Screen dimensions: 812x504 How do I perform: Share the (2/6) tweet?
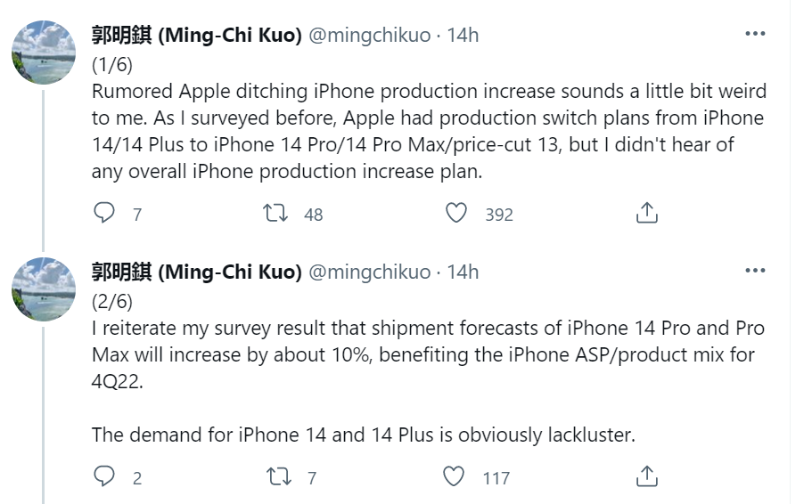pyautogui.click(x=647, y=477)
